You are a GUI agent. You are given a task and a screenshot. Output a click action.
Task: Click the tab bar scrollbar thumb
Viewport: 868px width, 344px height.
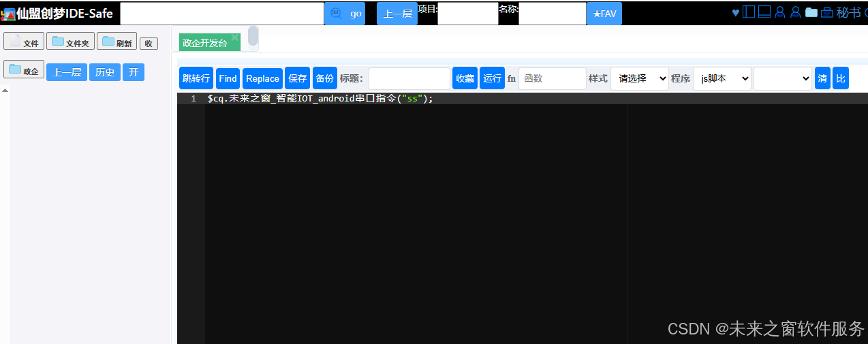[x=253, y=36]
